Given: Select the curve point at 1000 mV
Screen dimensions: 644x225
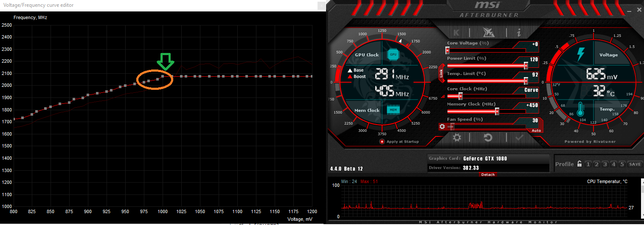Looking at the screenshot, I should [x=163, y=76].
